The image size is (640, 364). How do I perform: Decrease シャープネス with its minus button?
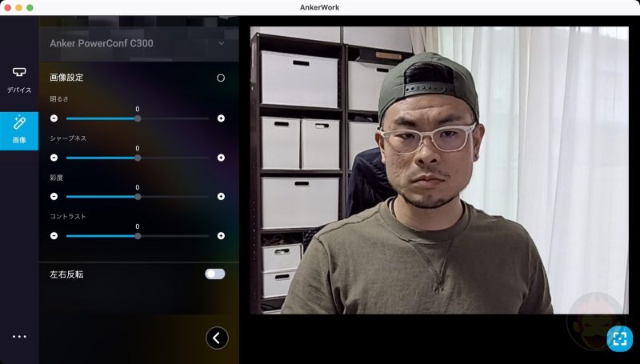point(54,158)
